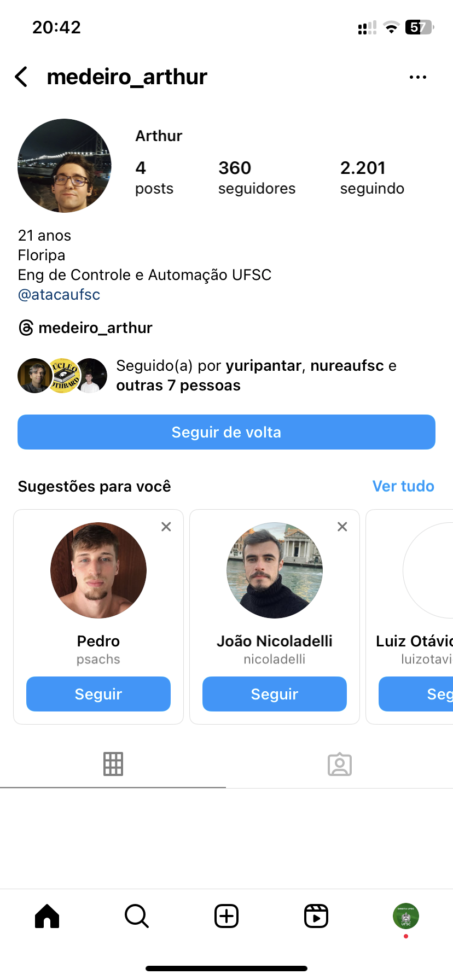Viewport: 453px width, 980px height.
Task: View Arthur's profile picture
Action: pyautogui.click(x=65, y=166)
